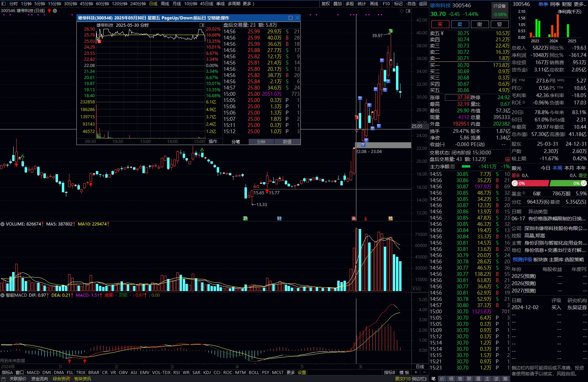Select 本月 in the 眼光 section
The width and height of the screenshot is (588, 382).
coord(569,168)
